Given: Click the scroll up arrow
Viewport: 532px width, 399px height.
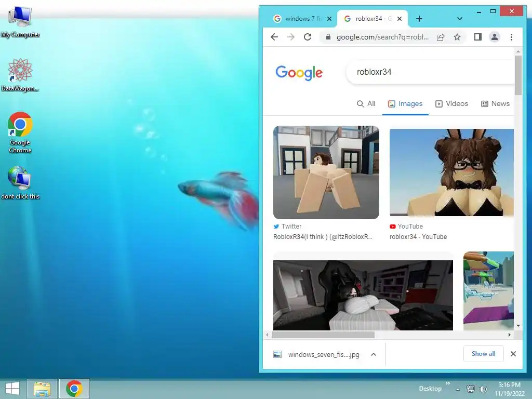Looking at the screenshot, I should (x=518, y=51).
